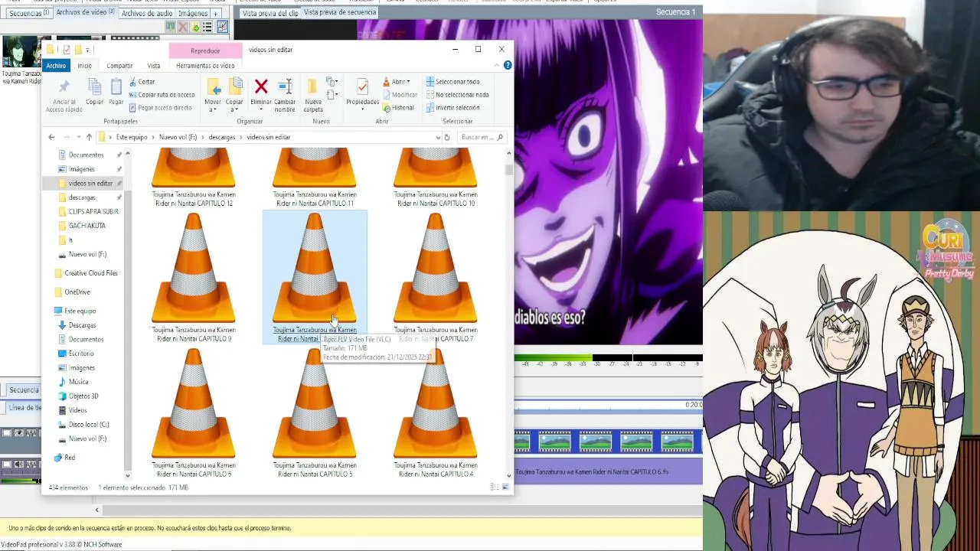Select OneDrive in the navigation pane
The width and height of the screenshot is (980, 551).
pos(77,292)
